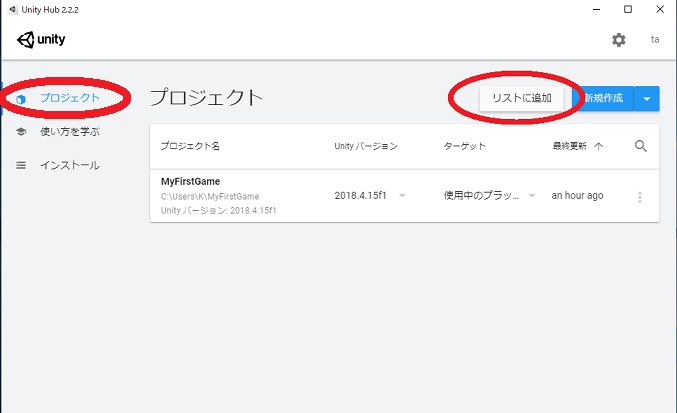The width and height of the screenshot is (677, 413).
Task: Click the 使い方を学ぶ graduation cap icon
Action: point(21,132)
